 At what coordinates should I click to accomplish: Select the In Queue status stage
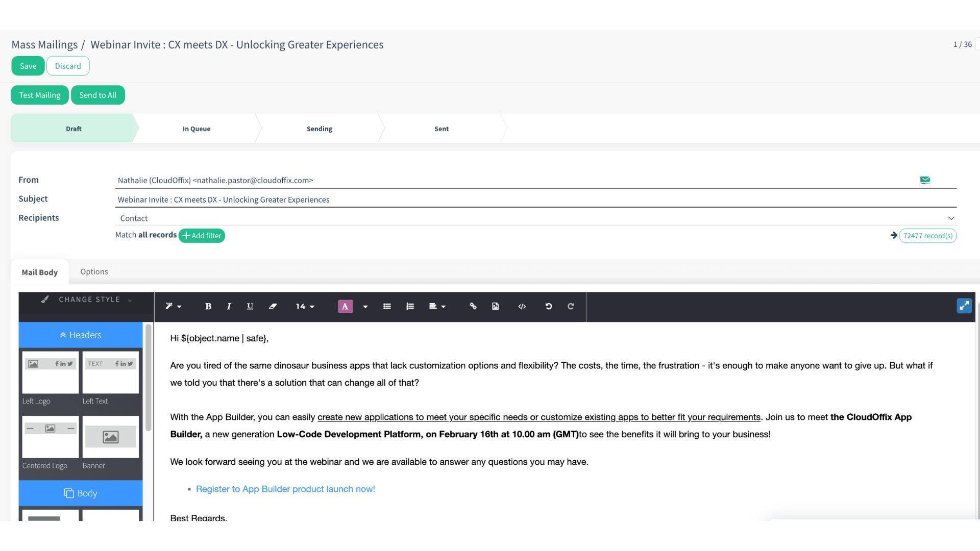tap(197, 129)
